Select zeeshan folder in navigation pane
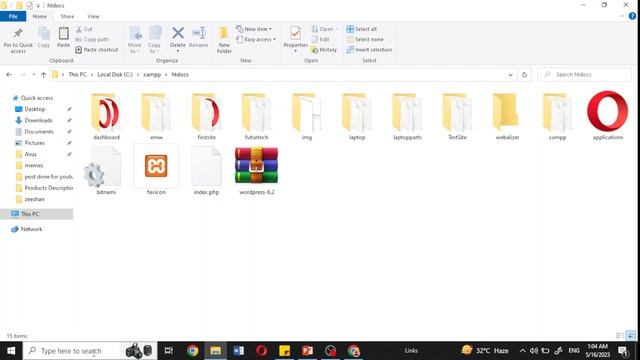This screenshot has width=640, height=360. tap(34, 199)
